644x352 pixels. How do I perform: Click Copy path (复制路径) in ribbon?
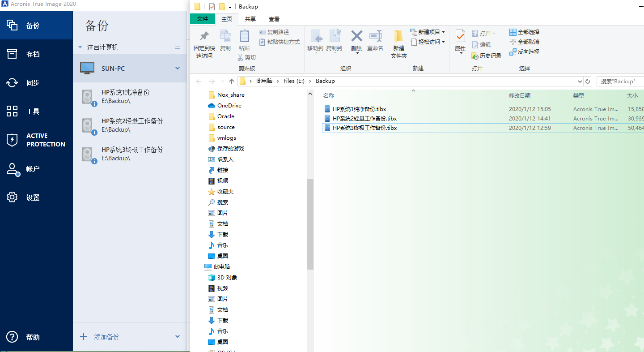click(x=274, y=32)
